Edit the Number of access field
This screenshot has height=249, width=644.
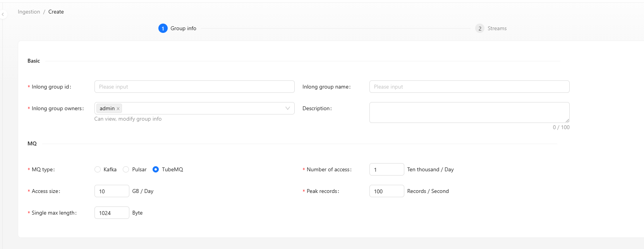(386, 169)
